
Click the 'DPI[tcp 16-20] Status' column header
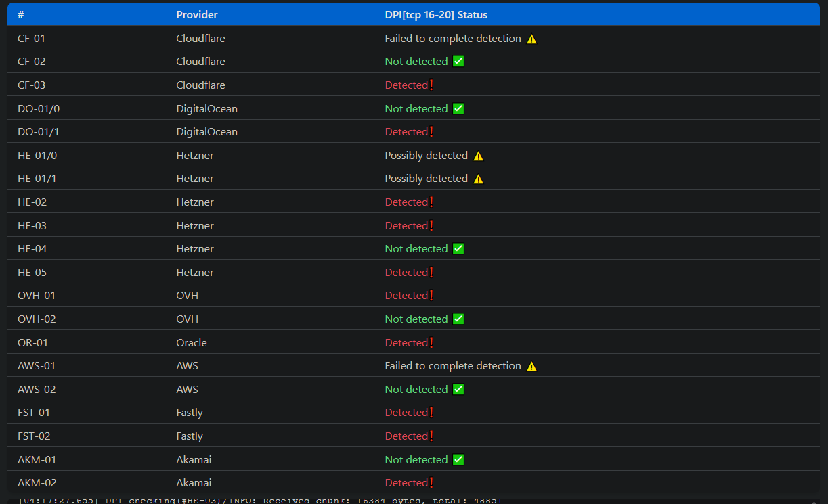(436, 14)
